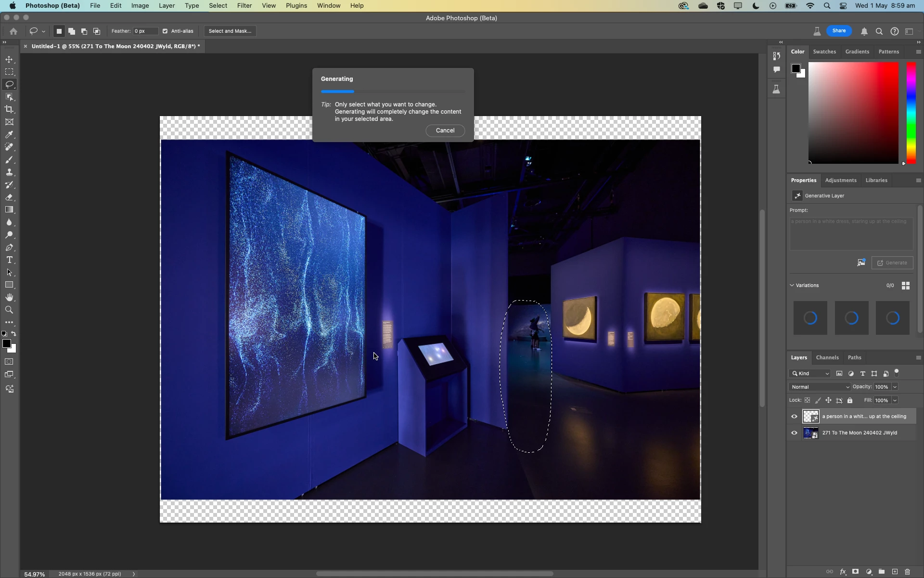Select the Move tool
924x578 pixels.
click(x=9, y=59)
